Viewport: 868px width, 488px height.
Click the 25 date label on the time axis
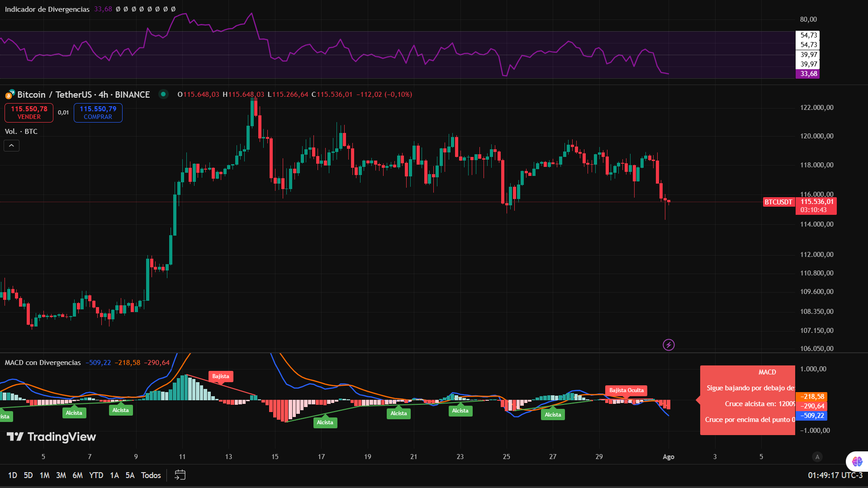point(506,457)
